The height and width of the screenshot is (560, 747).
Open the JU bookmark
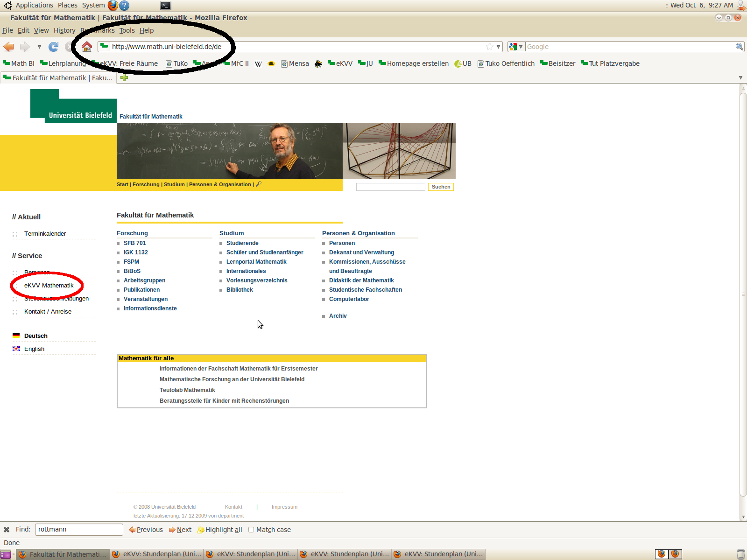click(366, 63)
